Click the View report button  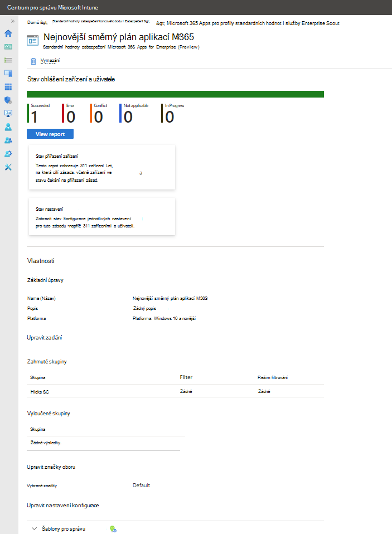pyautogui.click(x=50, y=134)
